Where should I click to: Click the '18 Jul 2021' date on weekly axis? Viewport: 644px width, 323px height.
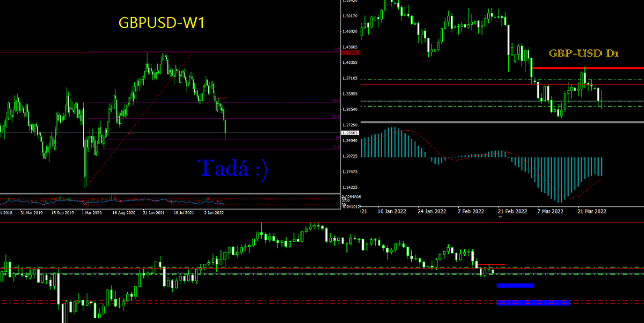[184, 213]
